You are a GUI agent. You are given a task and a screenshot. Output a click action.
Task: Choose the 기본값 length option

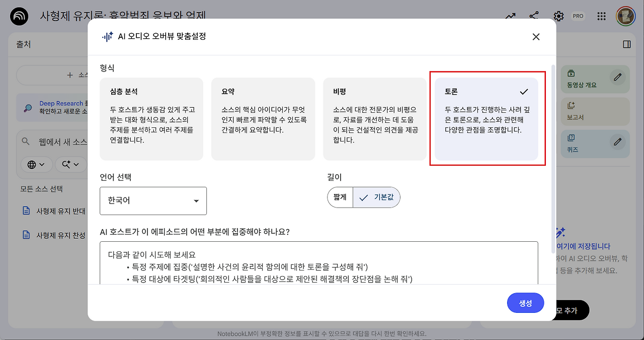(x=377, y=197)
